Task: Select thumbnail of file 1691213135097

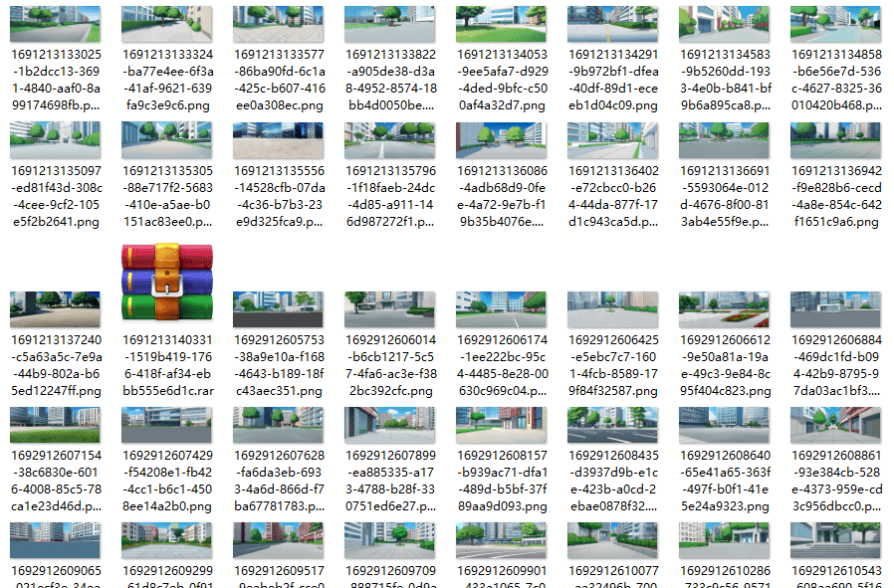Action: (x=56, y=140)
